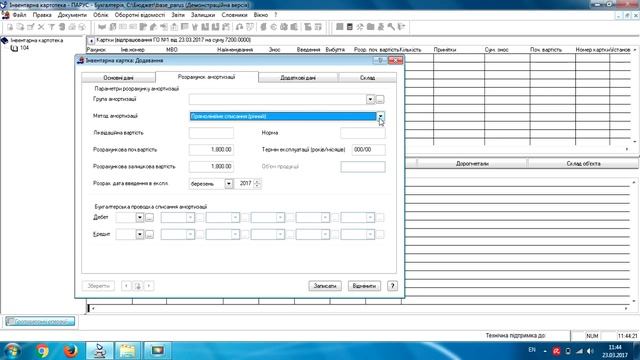This screenshot has width=640, height=360.
Task: Click the Сум. знос column header
Action: point(497,49)
